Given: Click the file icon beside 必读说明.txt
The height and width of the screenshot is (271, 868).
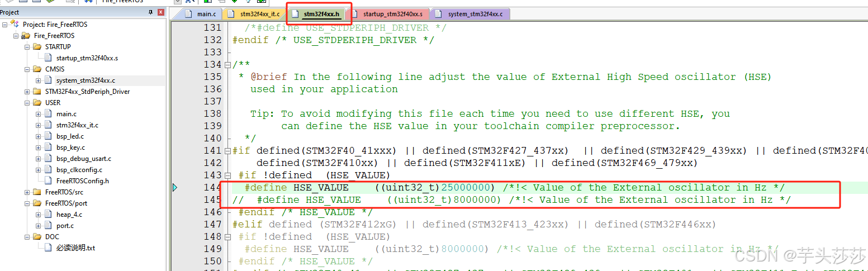Looking at the screenshot, I should [49, 248].
